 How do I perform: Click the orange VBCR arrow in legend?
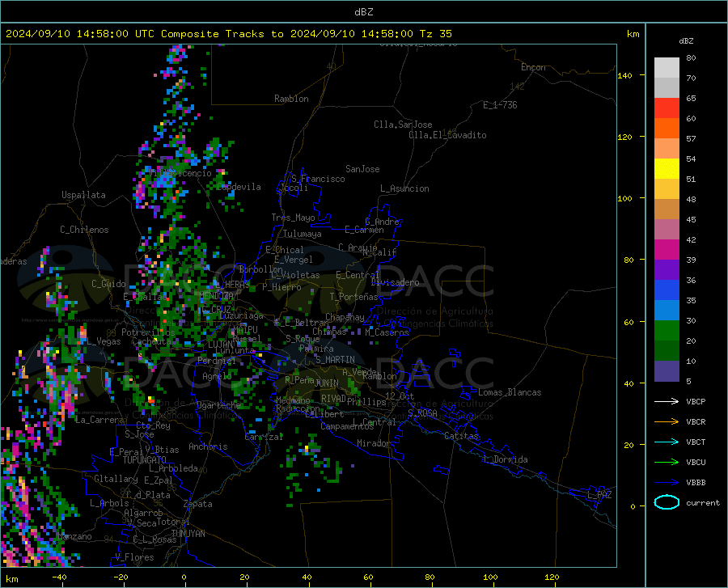[x=667, y=422]
